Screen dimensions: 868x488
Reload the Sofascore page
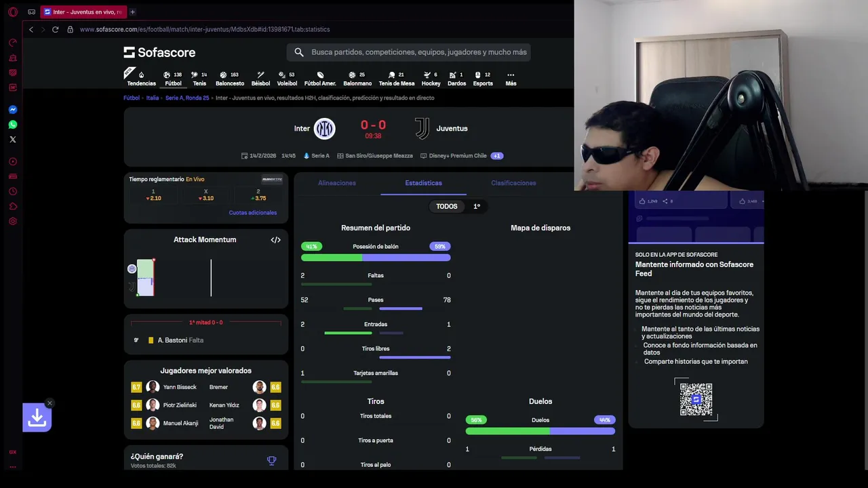pos(55,29)
